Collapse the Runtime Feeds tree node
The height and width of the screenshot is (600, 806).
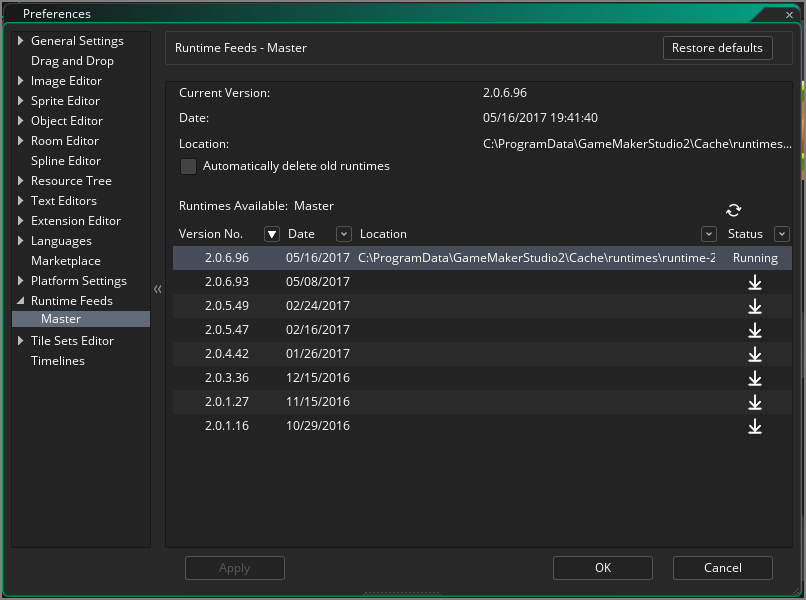21,301
